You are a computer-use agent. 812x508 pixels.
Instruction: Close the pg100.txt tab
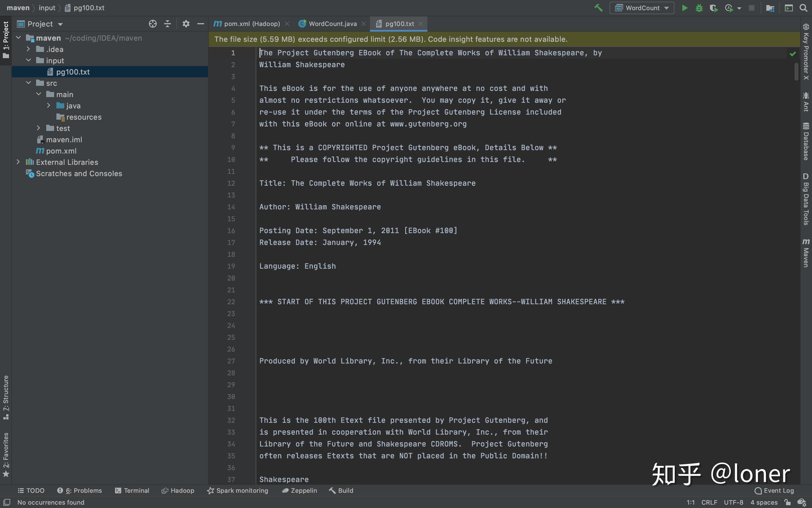[421, 24]
